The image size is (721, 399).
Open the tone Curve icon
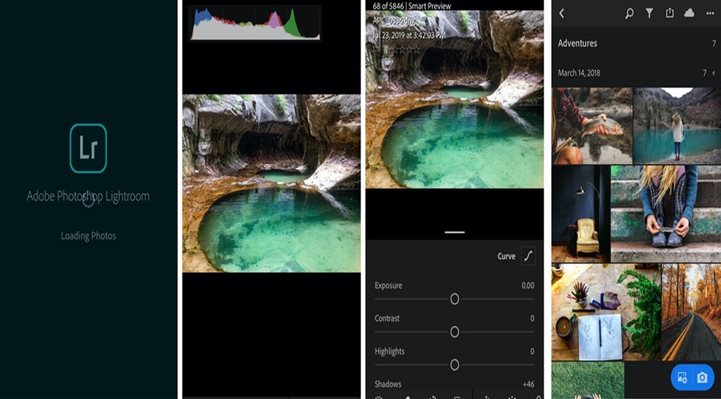[528, 256]
